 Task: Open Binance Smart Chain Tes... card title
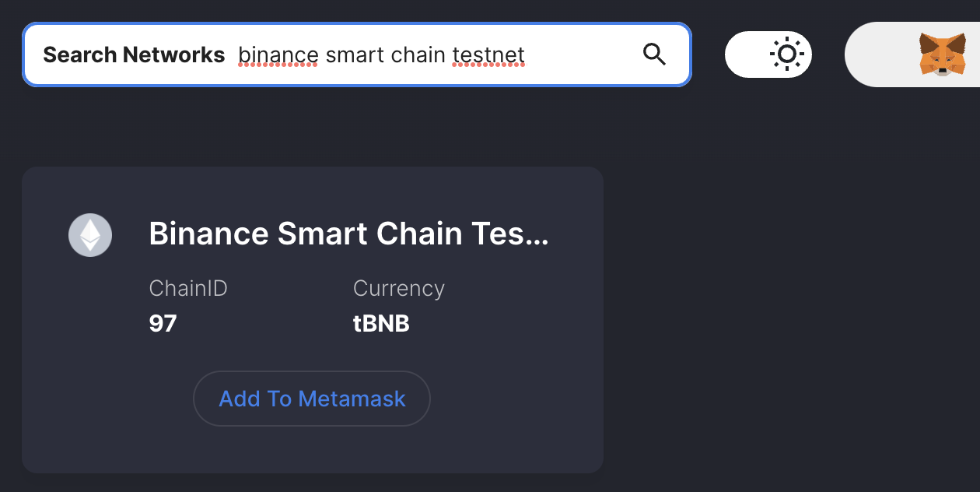349,234
